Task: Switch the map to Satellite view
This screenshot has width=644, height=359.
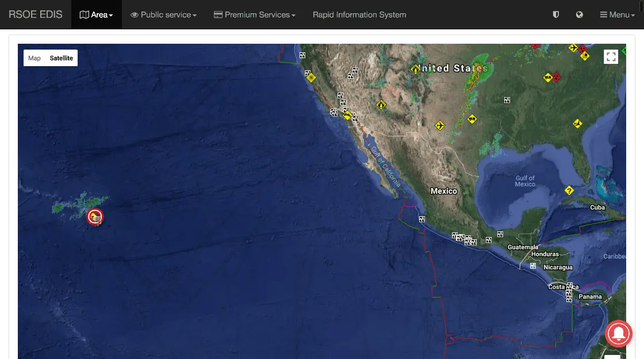Action: point(61,58)
